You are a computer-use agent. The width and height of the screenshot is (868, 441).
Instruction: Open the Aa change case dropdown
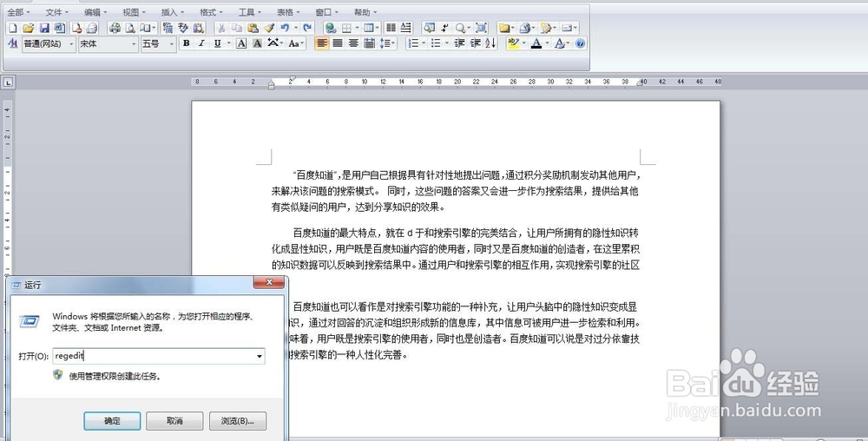point(296,43)
